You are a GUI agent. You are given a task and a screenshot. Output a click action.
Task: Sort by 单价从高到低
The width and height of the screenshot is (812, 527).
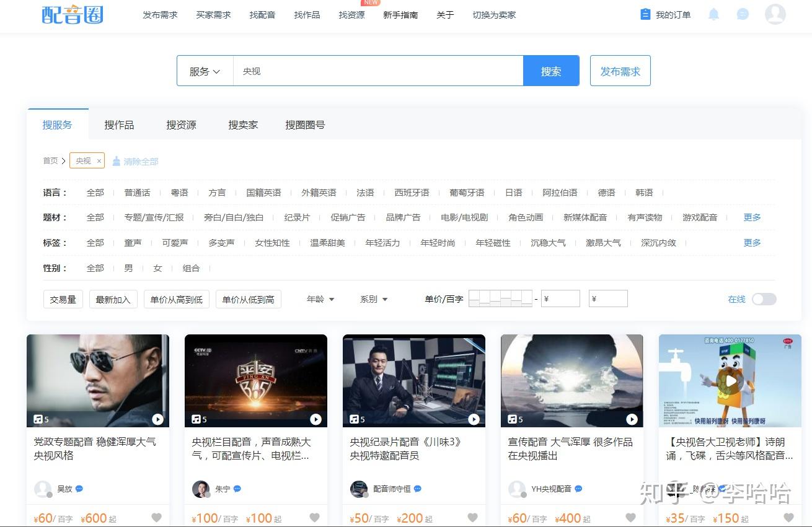point(177,299)
